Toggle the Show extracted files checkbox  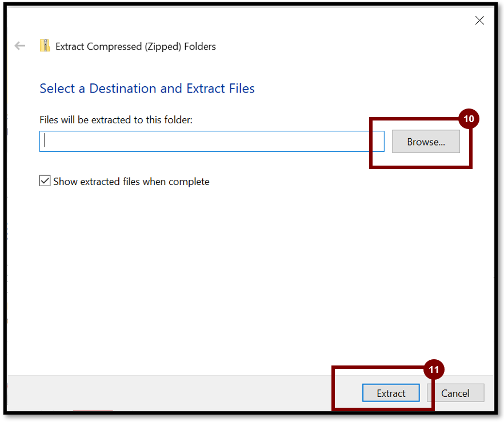(x=45, y=181)
